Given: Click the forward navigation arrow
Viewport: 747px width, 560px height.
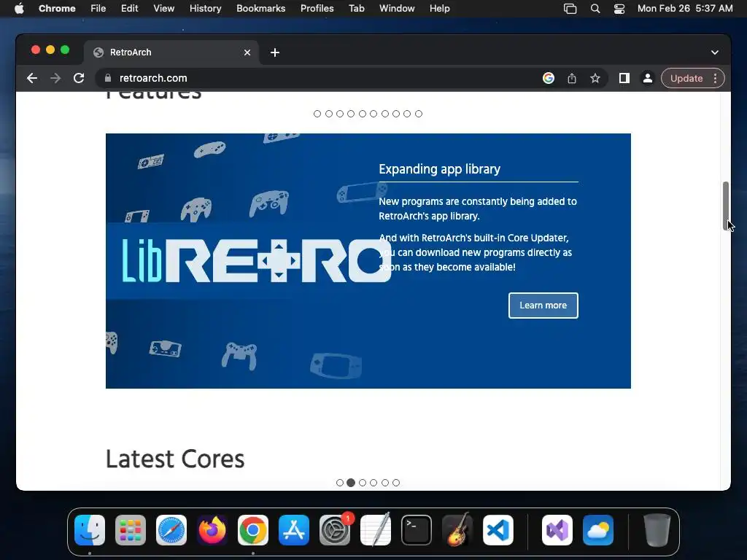Looking at the screenshot, I should 55,78.
